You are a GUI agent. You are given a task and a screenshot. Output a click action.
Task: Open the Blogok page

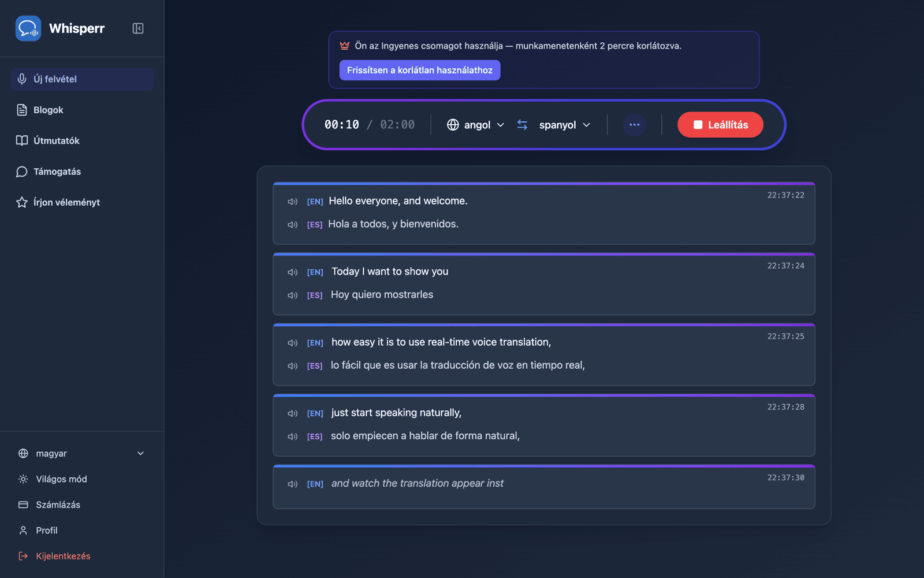[x=81, y=110]
